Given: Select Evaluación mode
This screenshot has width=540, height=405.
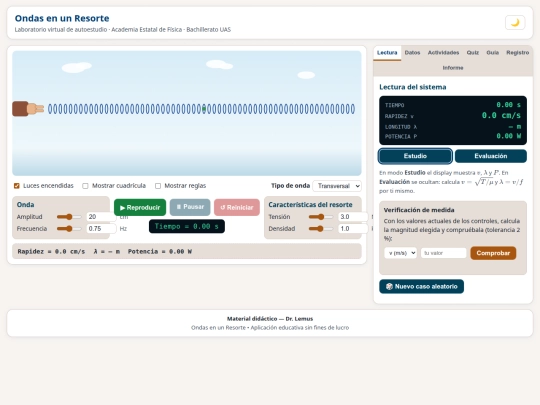Looking at the screenshot, I should (x=490, y=156).
